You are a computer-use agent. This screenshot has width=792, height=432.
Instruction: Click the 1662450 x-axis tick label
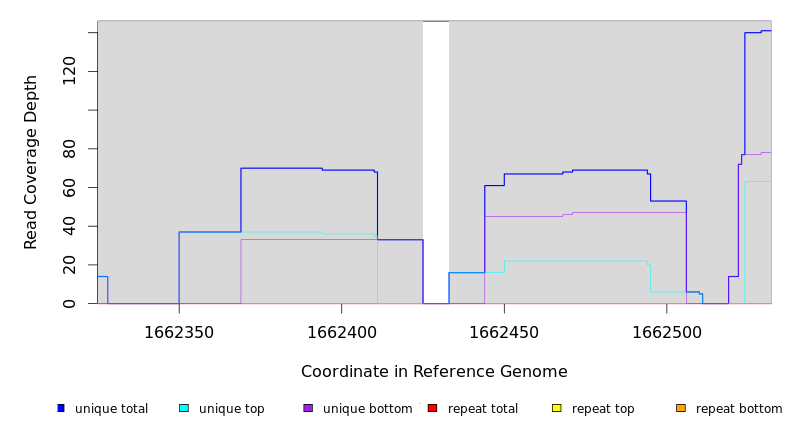point(504,333)
